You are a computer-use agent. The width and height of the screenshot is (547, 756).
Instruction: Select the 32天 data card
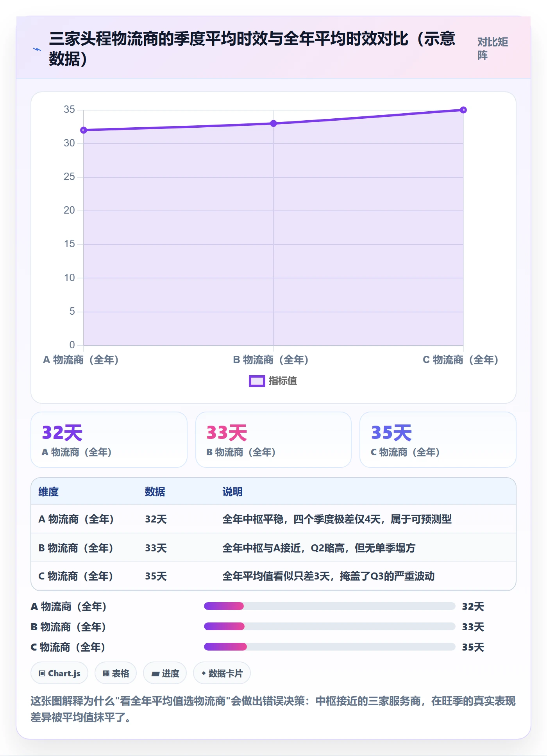[109, 440]
